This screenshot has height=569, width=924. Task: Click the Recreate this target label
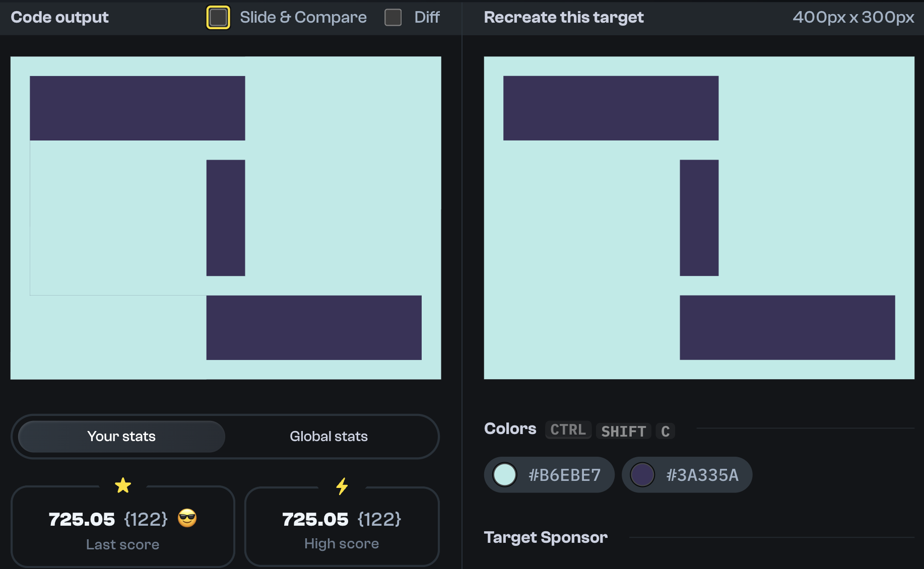(563, 17)
